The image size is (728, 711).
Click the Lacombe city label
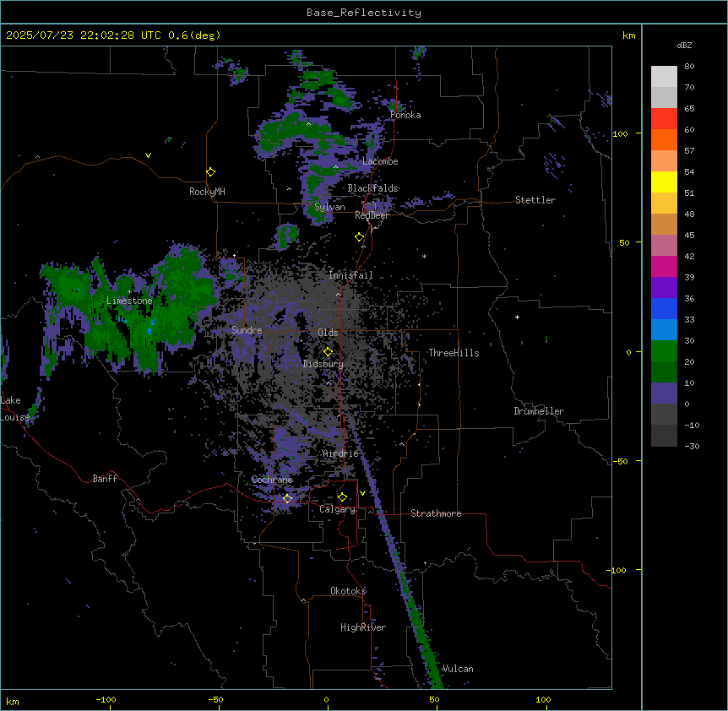click(380, 161)
